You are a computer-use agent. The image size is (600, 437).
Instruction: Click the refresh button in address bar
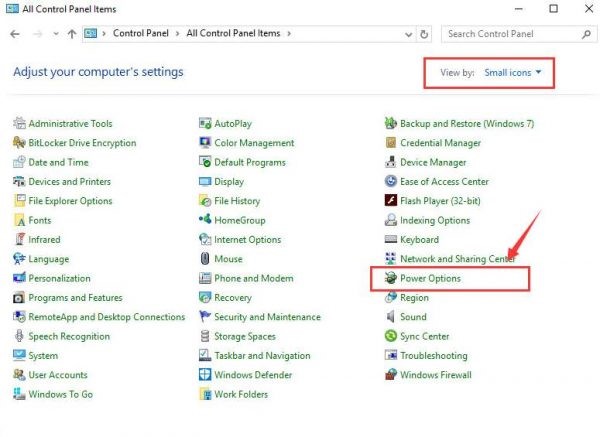pos(425,34)
